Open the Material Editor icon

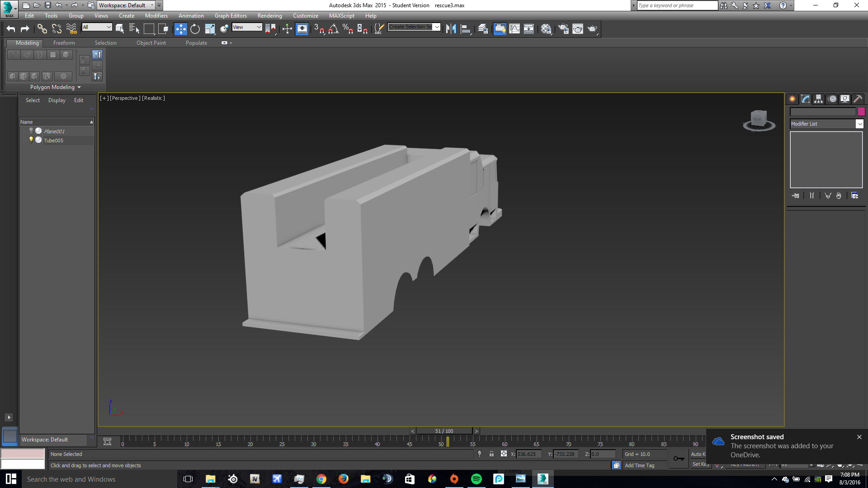(x=546, y=29)
